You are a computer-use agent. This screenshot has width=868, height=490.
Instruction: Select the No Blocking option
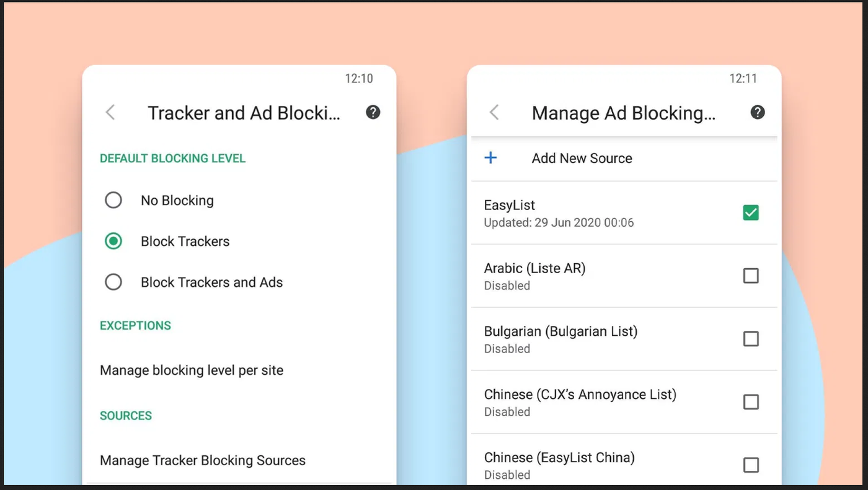click(x=113, y=200)
